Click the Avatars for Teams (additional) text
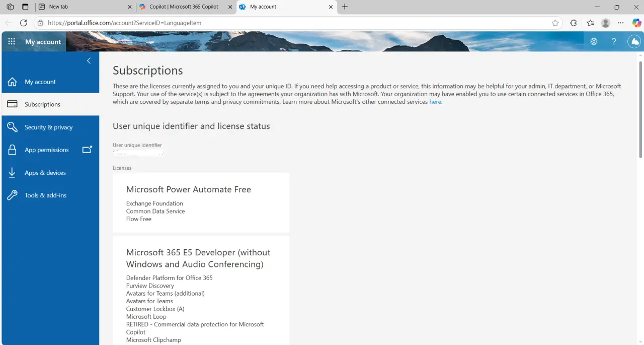Image resolution: width=644 pixels, height=345 pixels. pyautogui.click(x=166, y=293)
